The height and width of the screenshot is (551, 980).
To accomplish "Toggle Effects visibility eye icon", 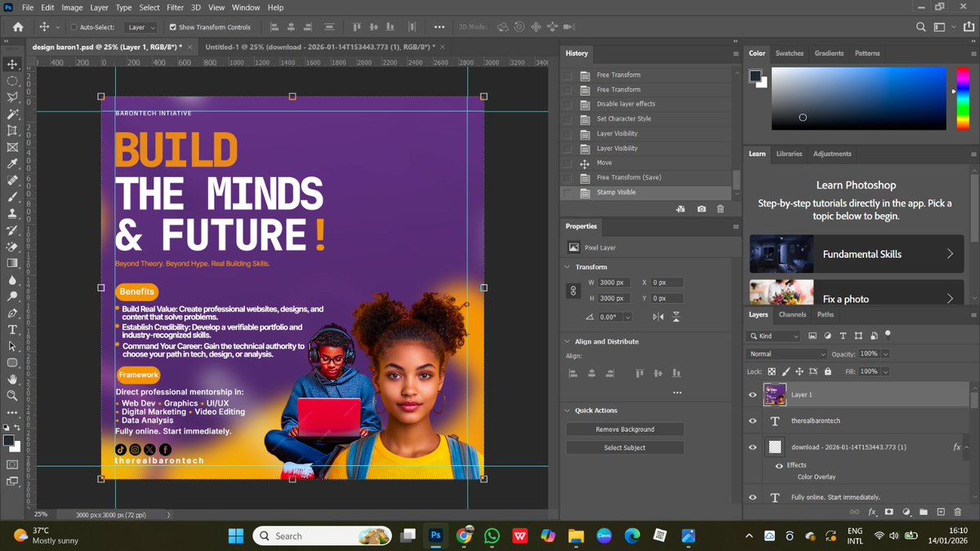I will (779, 465).
